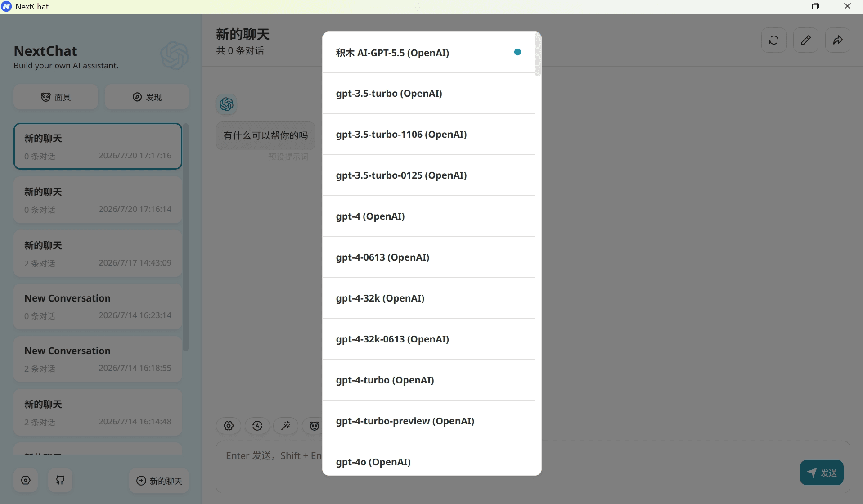Open the magic wand prompts shortcut
This screenshot has height=504, width=863.
[x=286, y=426]
